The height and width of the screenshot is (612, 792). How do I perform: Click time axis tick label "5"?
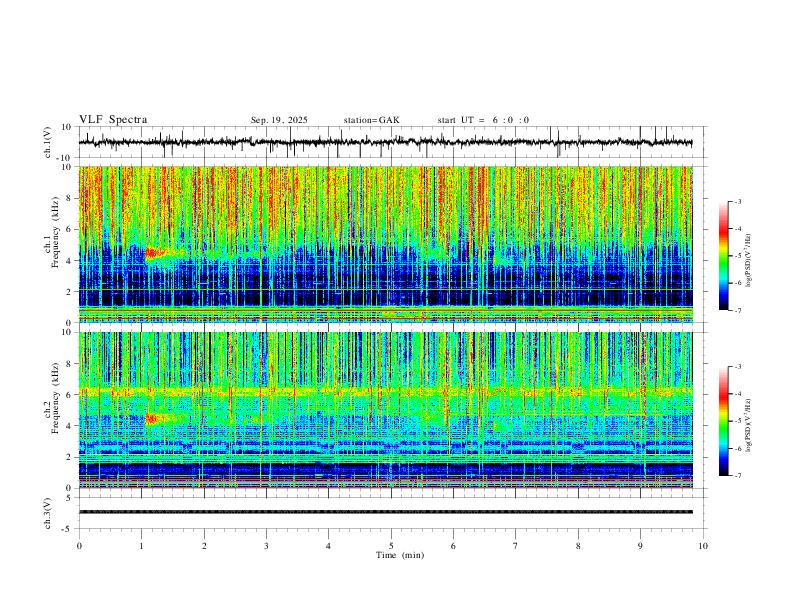[x=391, y=546]
